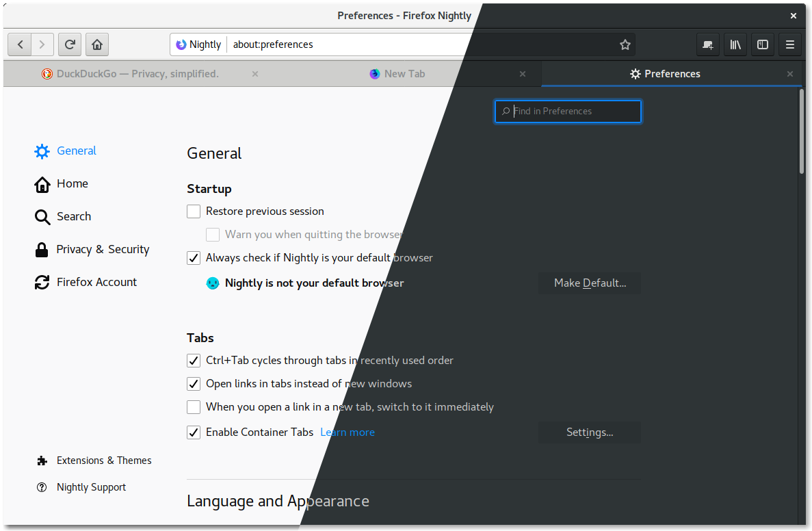Follow the Learn more link

[348, 432]
